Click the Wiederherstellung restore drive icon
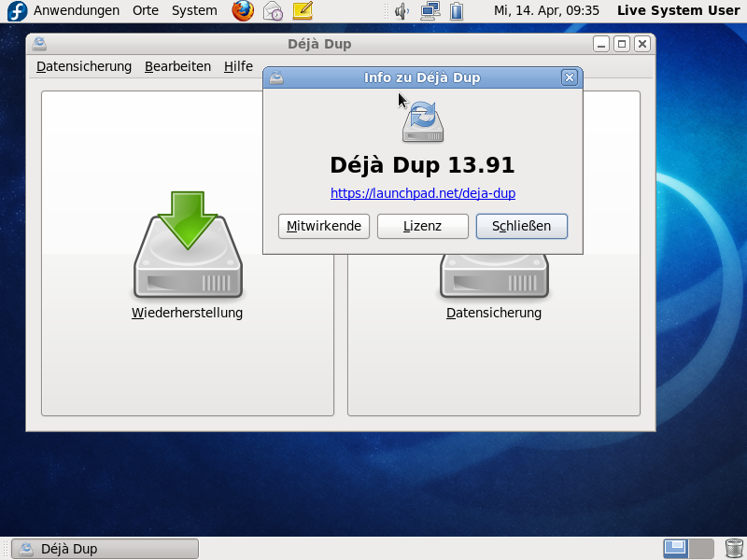The image size is (747, 560). point(189,245)
